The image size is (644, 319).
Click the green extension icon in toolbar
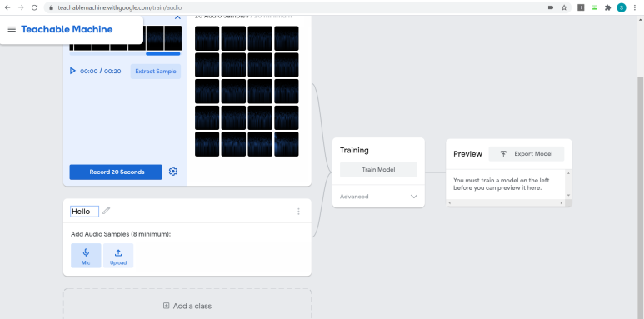594,7
